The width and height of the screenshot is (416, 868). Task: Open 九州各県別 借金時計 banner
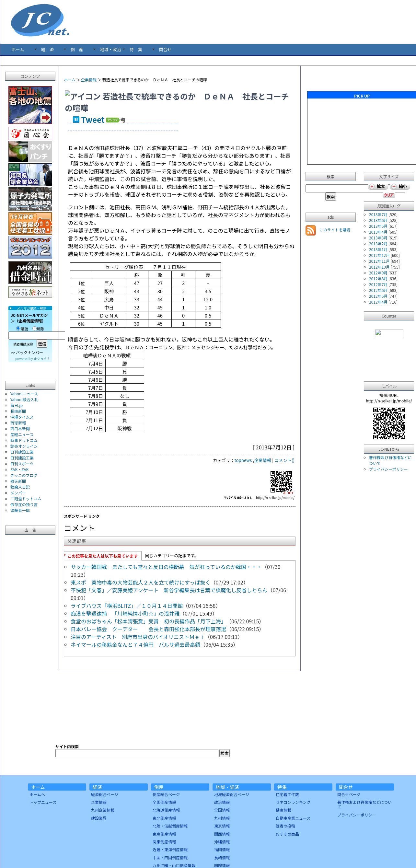[x=30, y=272]
